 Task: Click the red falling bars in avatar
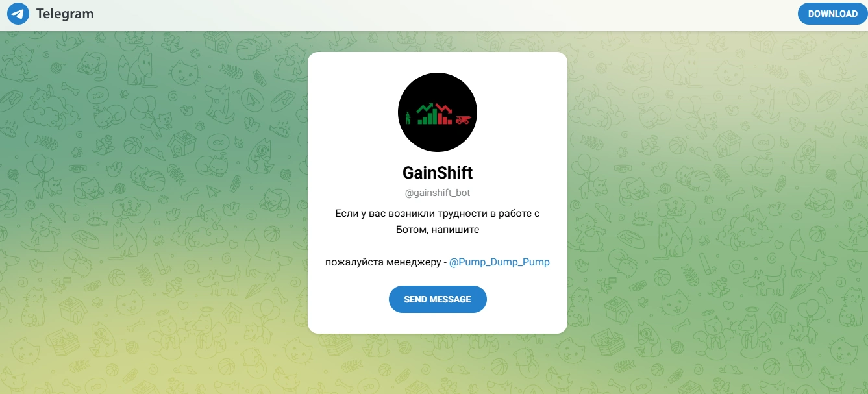(445, 118)
